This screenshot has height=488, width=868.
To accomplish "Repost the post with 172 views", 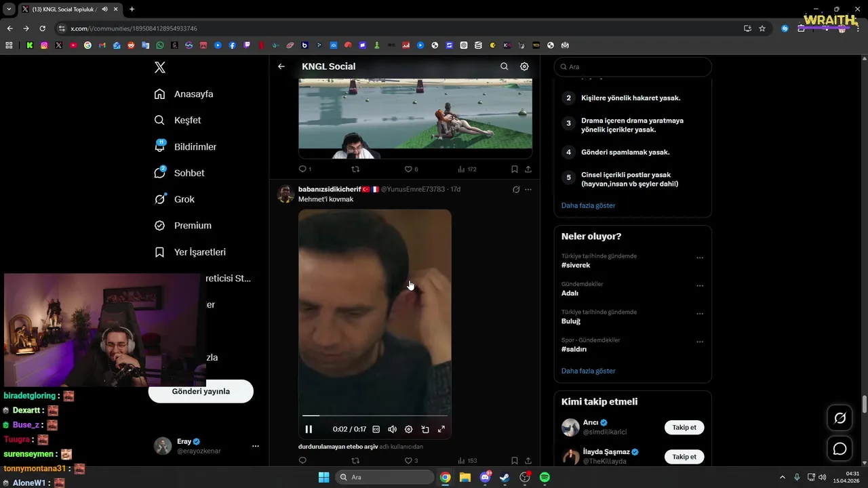I will coord(355,169).
